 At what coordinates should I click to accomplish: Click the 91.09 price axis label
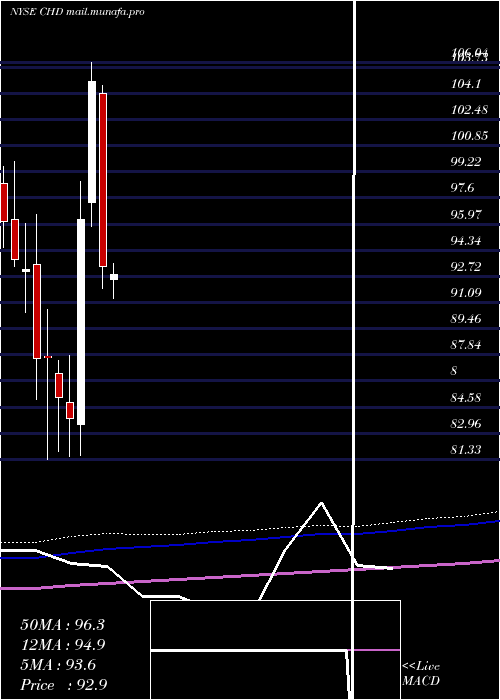(x=466, y=292)
